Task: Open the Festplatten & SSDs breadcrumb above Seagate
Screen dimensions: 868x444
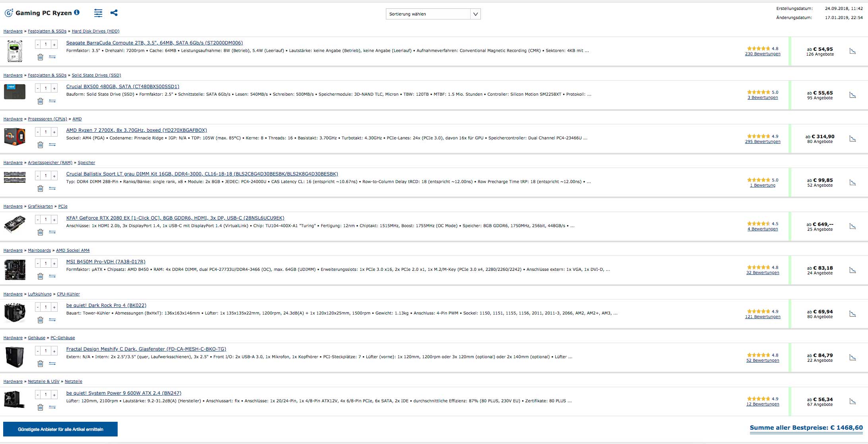Action: coord(47,31)
